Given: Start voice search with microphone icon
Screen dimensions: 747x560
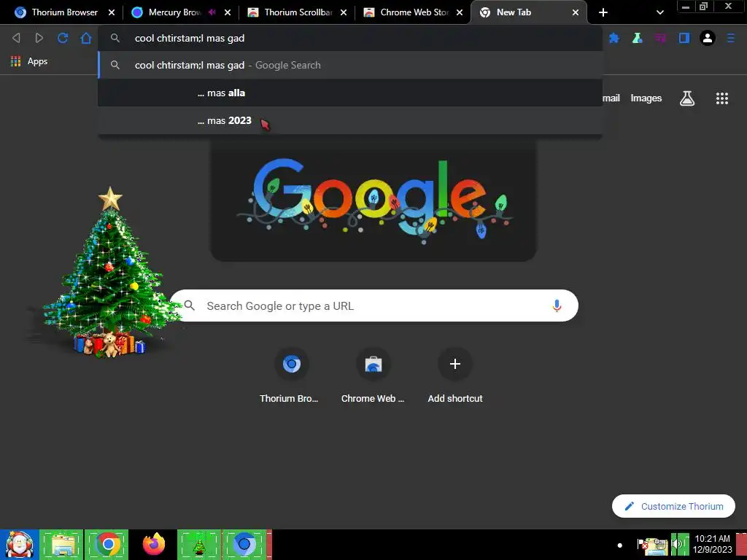Looking at the screenshot, I should coord(557,306).
